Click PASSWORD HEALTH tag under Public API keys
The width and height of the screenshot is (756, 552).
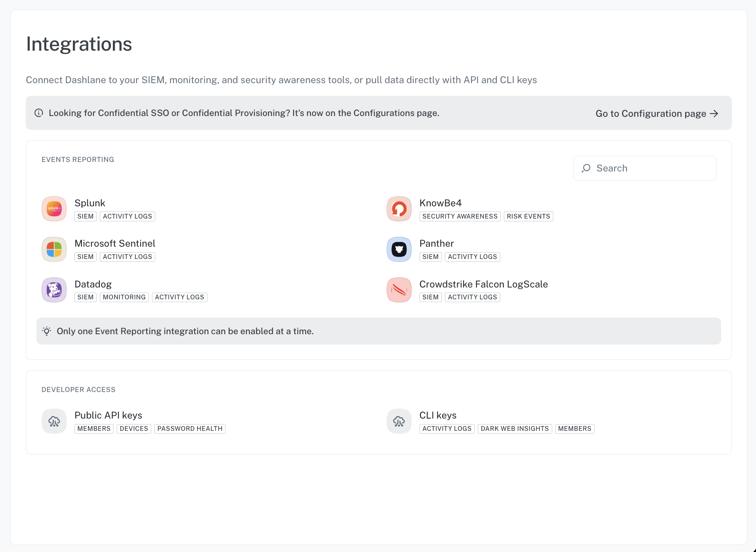pyautogui.click(x=190, y=429)
